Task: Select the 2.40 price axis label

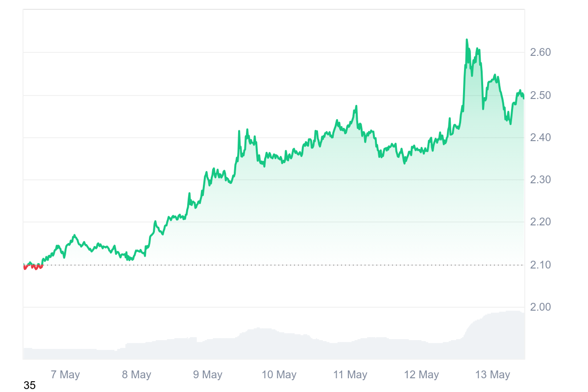Action: [x=541, y=138]
